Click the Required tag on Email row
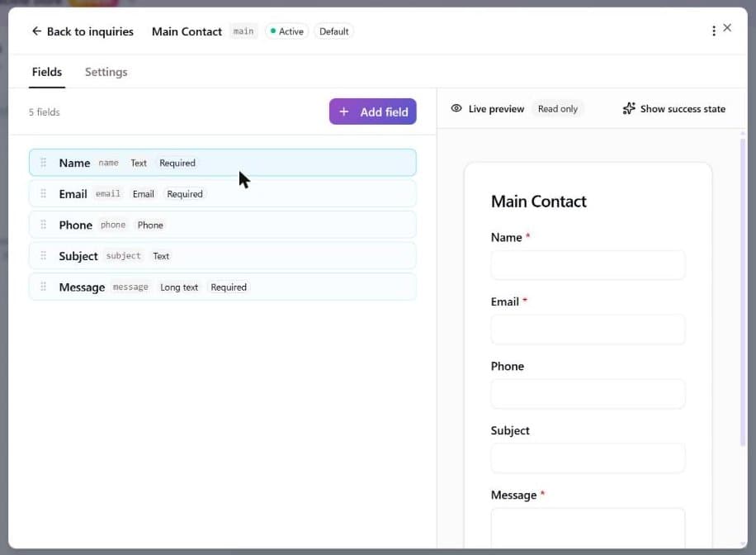 point(185,194)
